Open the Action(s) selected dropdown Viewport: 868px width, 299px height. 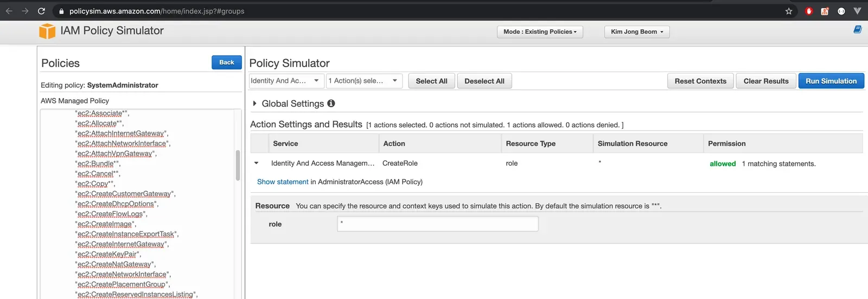(x=364, y=81)
